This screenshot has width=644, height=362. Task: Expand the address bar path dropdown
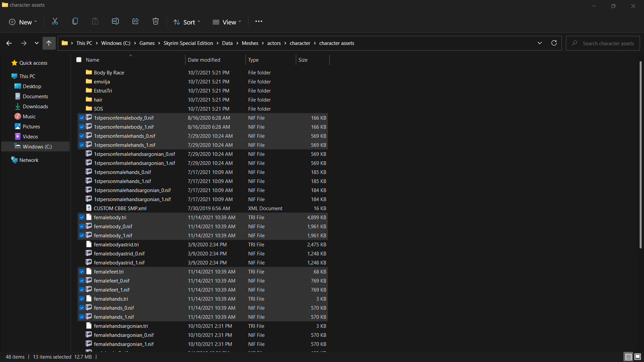pyautogui.click(x=540, y=43)
